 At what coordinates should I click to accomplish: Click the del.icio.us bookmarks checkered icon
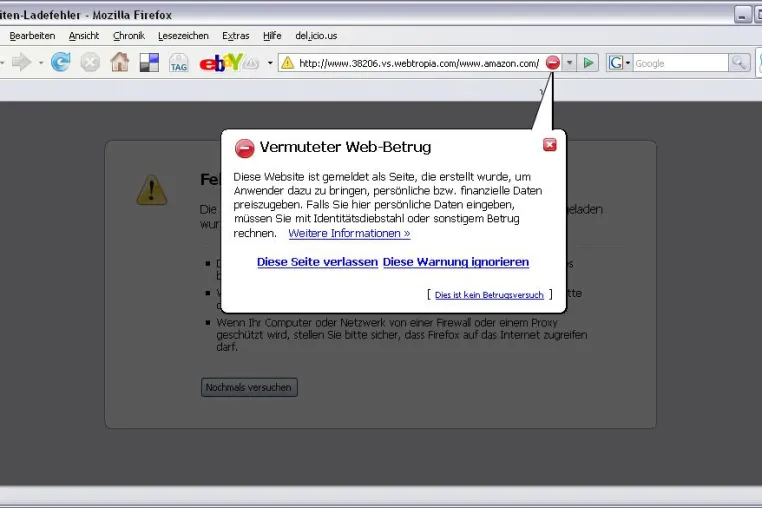coord(149,63)
